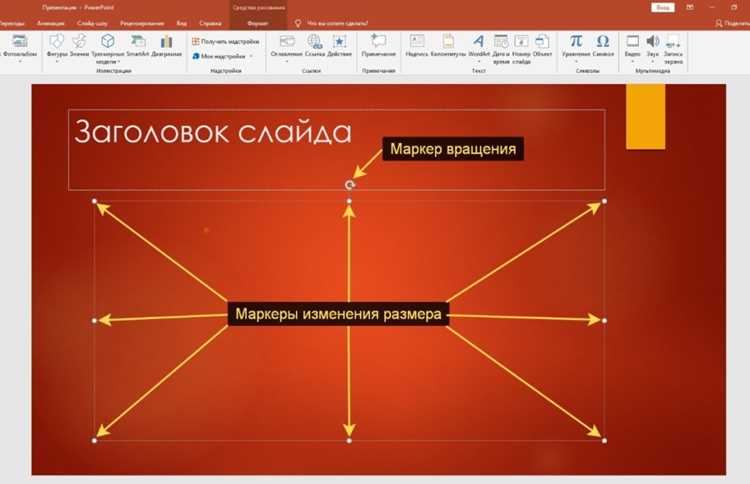Click the Вход sign-in button
This screenshot has height=484, width=750.
point(662,7)
